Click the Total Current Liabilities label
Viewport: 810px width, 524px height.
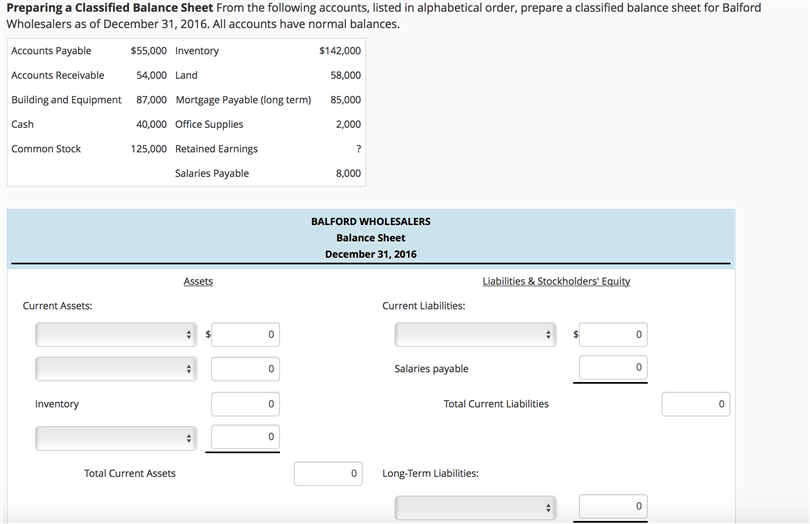click(x=496, y=404)
